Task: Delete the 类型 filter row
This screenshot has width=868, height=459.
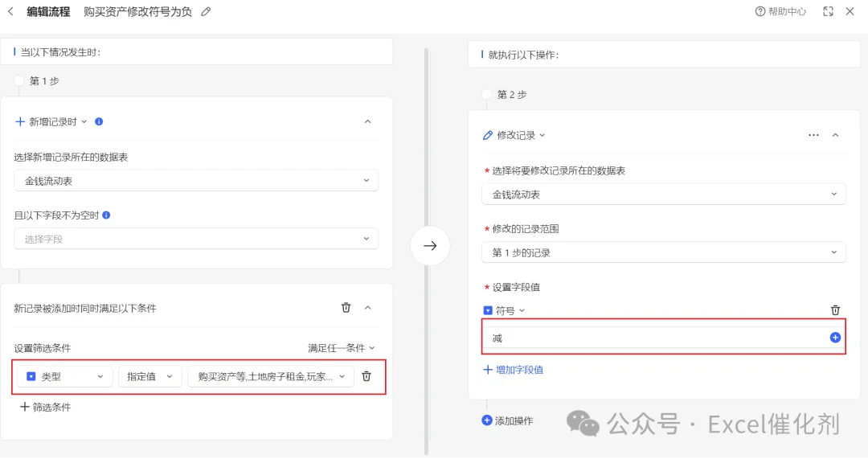Action: (366, 376)
